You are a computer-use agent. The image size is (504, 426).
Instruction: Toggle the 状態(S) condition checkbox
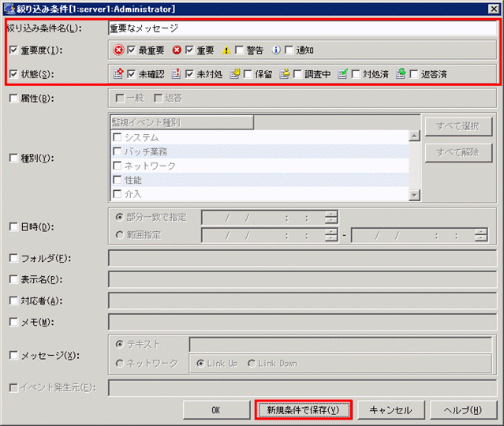pos(13,74)
